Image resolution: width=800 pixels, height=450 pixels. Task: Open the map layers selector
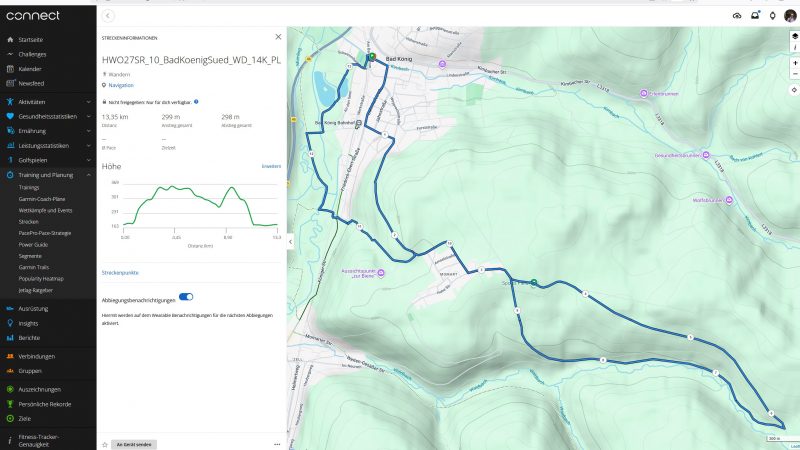[x=794, y=36]
